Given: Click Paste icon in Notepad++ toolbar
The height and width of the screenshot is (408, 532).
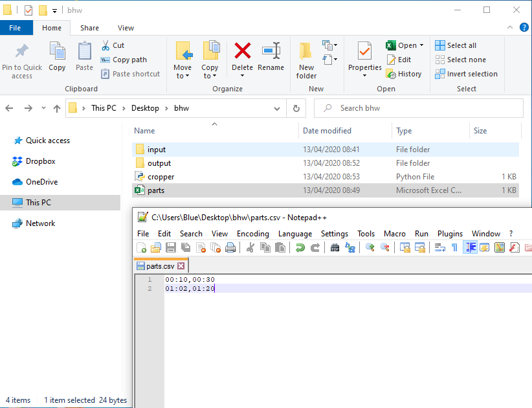Looking at the screenshot, I should 280,247.
